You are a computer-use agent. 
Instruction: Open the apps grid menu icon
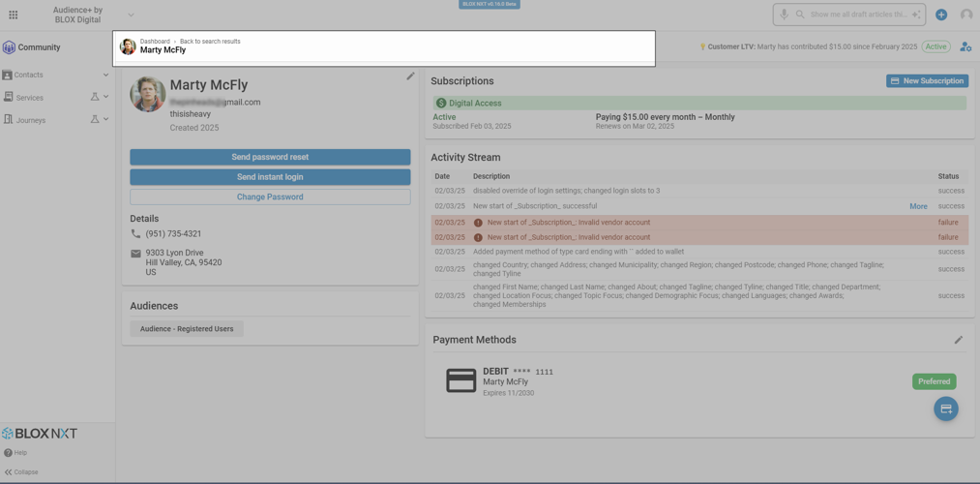[x=14, y=15]
